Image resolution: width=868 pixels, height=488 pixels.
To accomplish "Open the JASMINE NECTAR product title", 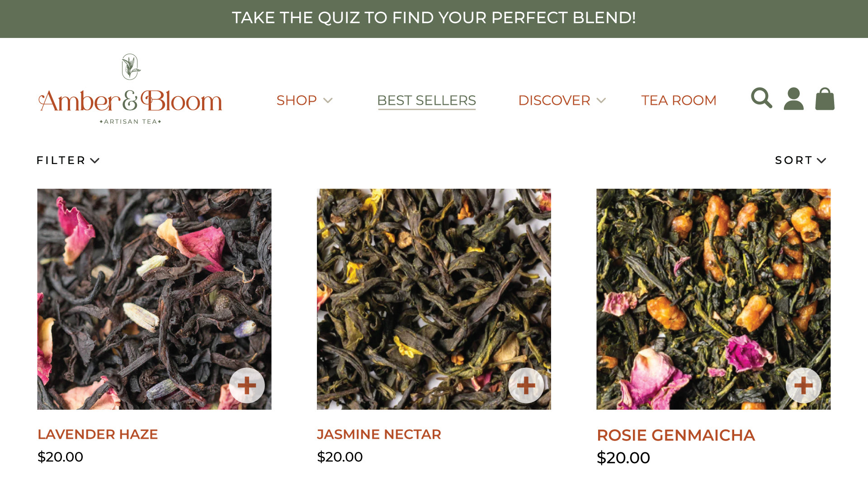I will (379, 434).
